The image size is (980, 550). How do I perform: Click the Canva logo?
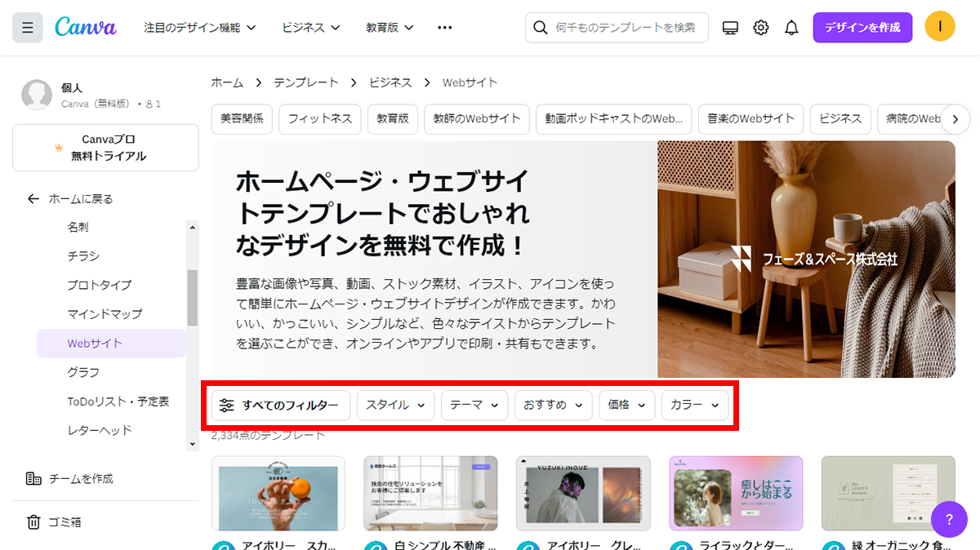click(x=85, y=27)
